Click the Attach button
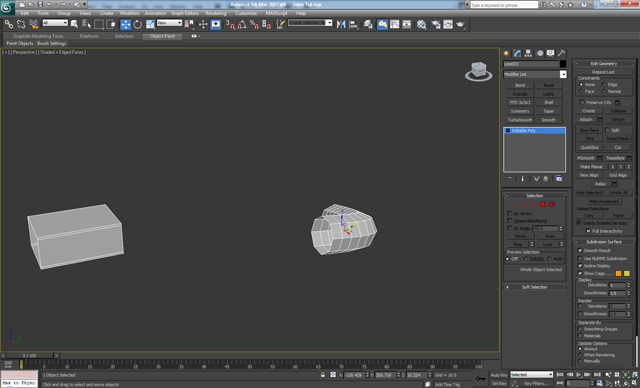The width and height of the screenshot is (640, 388). [586, 120]
